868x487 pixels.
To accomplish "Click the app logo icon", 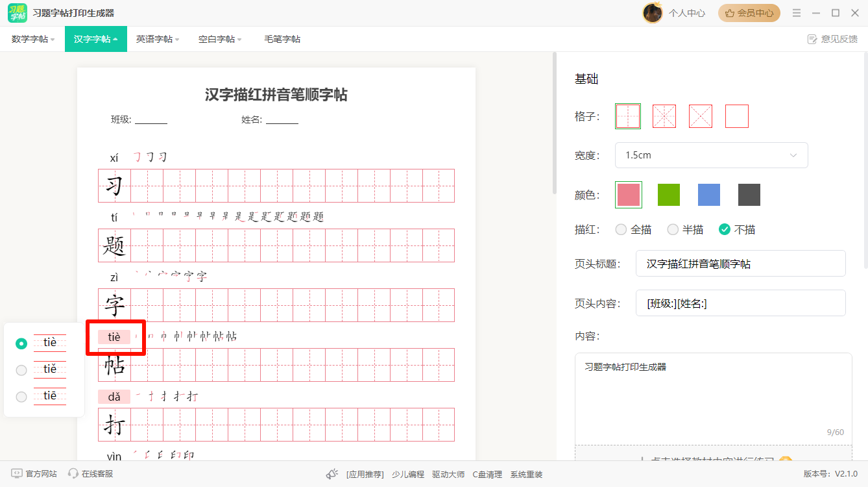I will coord(18,13).
